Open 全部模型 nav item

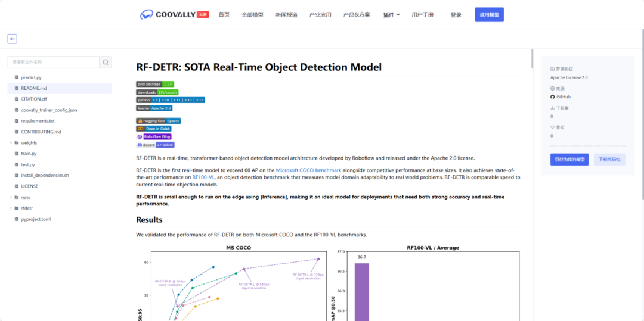[253, 15]
